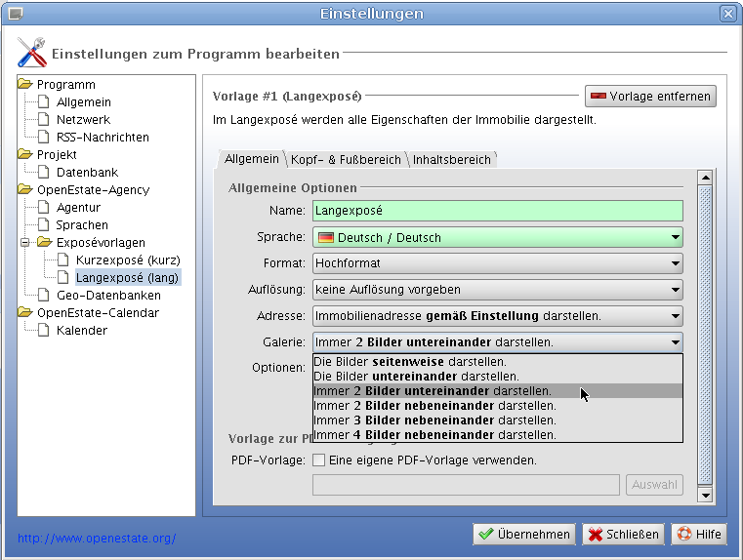Image resolution: width=743 pixels, height=560 pixels.
Task: Click the document icon beside Geo-Datenbanken
Action: click(x=45, y=296)
